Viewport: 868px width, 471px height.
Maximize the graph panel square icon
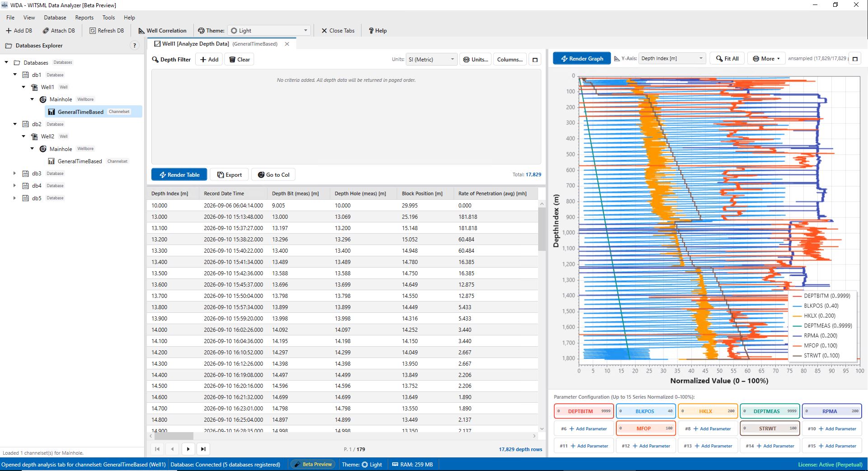855,59
